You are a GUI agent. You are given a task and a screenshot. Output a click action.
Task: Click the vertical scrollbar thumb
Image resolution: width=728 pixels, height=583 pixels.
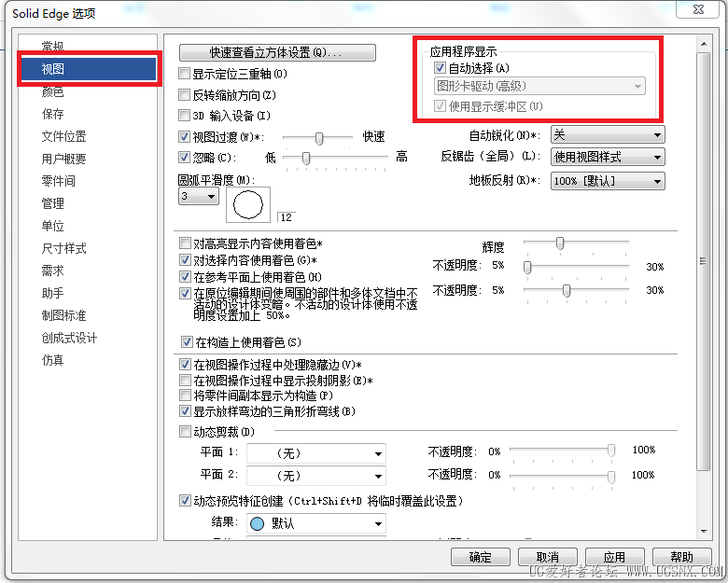(x=704, y=261)
